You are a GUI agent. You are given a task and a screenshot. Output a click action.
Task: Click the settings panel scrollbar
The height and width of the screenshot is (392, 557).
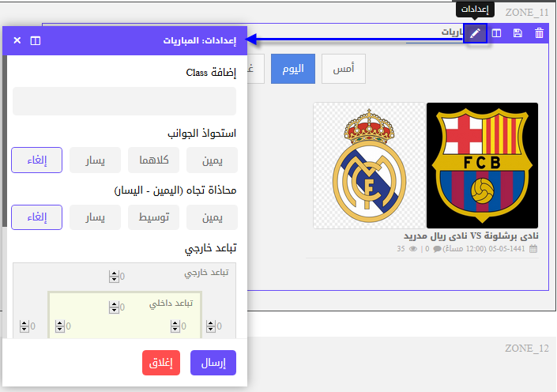[4, 141]
